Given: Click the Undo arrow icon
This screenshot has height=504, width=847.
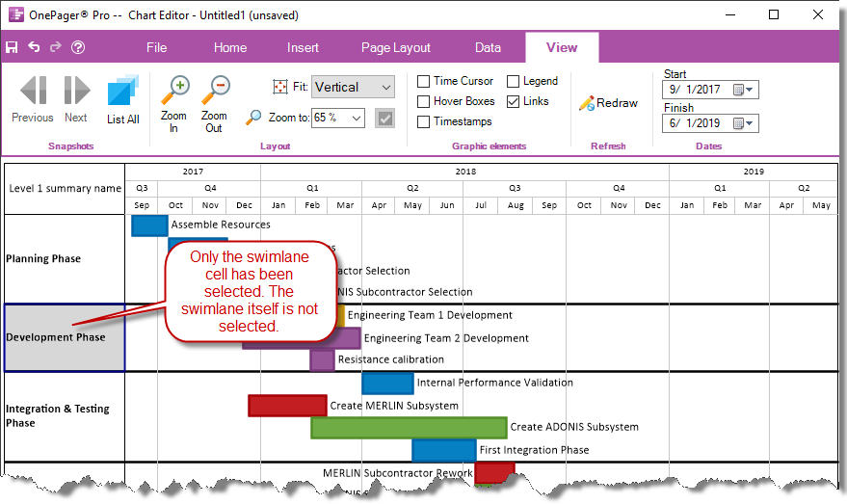Looking at the screenshot, I should click(x=34, y=47).
